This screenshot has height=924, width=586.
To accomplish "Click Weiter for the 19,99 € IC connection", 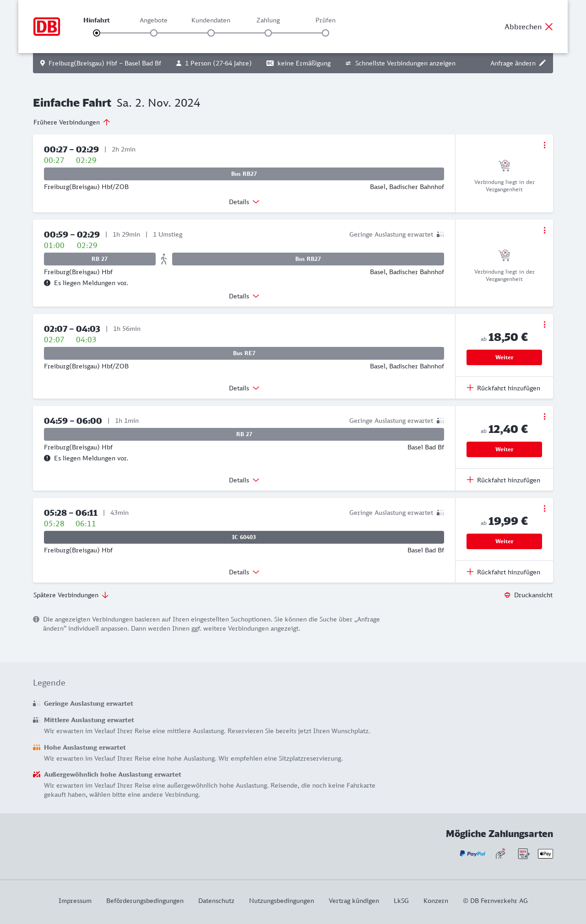I will (504, 541).
